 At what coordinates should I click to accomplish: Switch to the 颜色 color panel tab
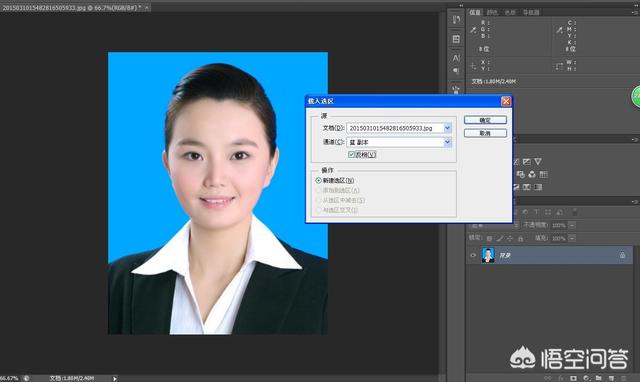tap(492, 12)
